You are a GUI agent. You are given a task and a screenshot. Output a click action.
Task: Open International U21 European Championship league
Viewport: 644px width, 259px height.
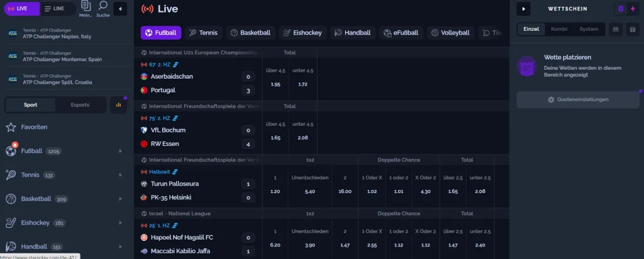[201, 53]
